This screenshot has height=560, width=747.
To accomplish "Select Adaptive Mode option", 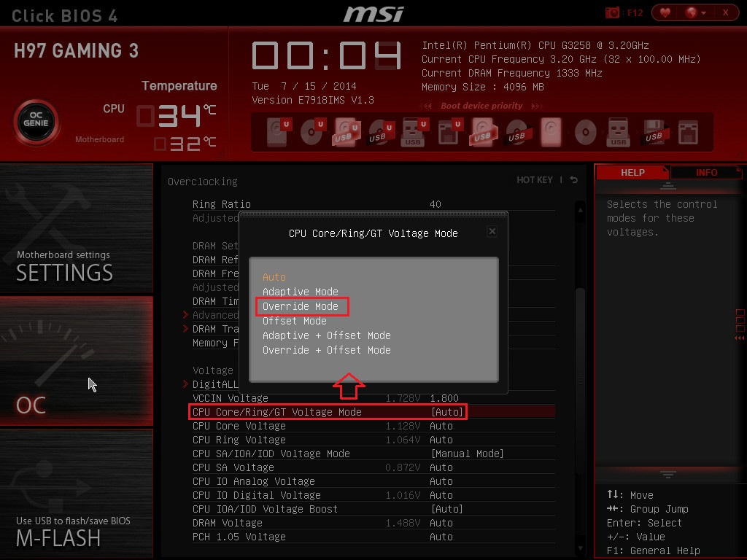I will (x=301, y=292).
